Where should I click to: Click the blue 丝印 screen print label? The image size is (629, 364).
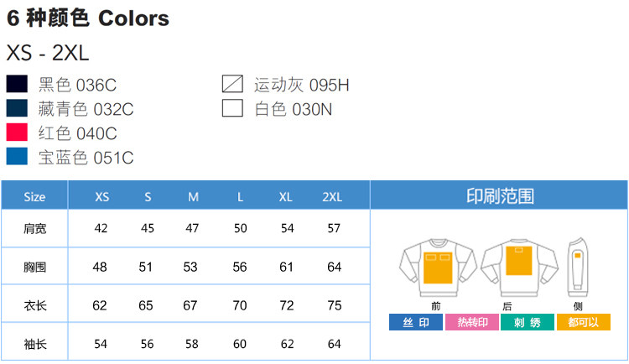pyautogui.click(x=415, y=322)
